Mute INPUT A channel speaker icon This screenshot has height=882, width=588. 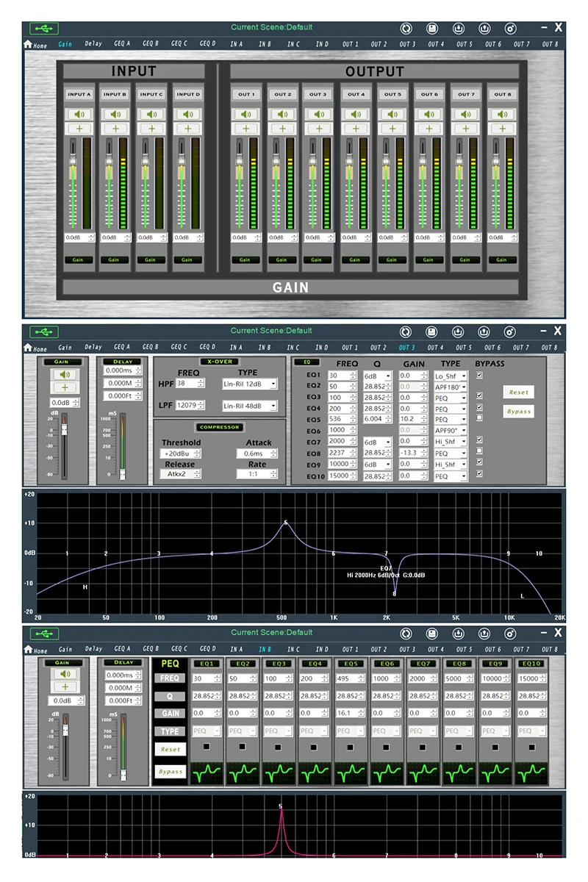click(79, 115)
